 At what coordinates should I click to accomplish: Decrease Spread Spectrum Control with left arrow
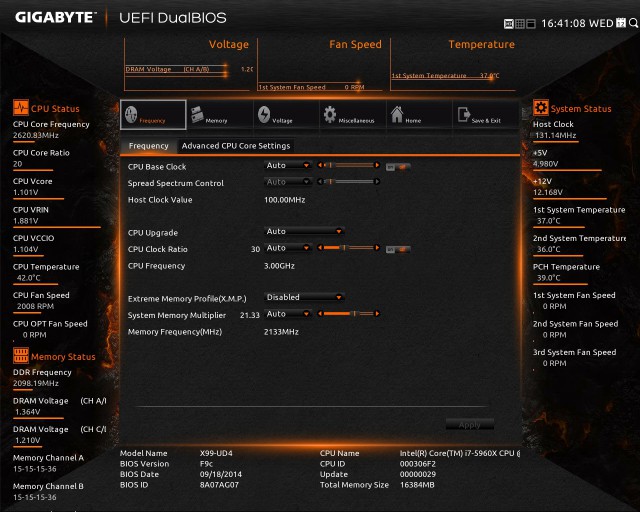(x=320, y=181)
